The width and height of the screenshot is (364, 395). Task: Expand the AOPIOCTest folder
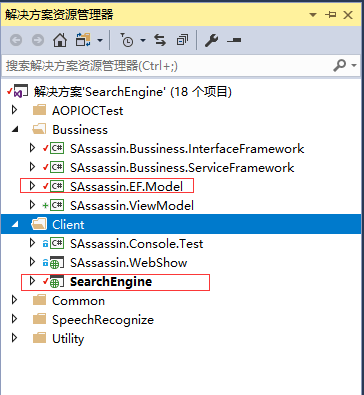[x=14, y=110]
